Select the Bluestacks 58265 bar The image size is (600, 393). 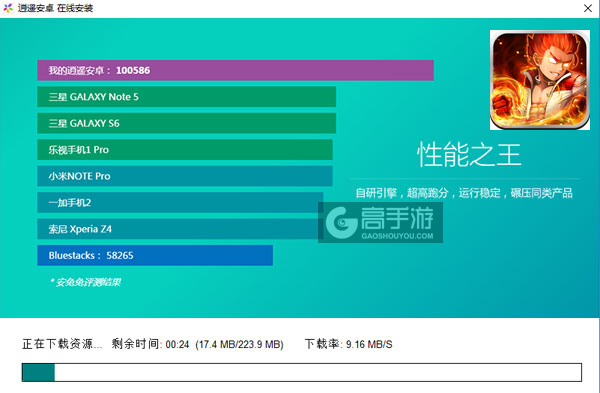click(x=155, y=255)
